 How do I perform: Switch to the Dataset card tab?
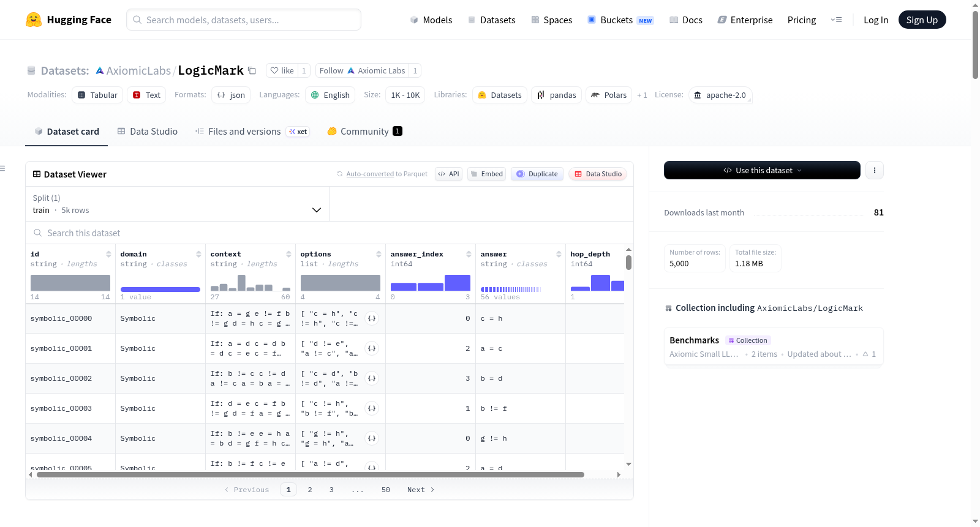coord(67,131)
